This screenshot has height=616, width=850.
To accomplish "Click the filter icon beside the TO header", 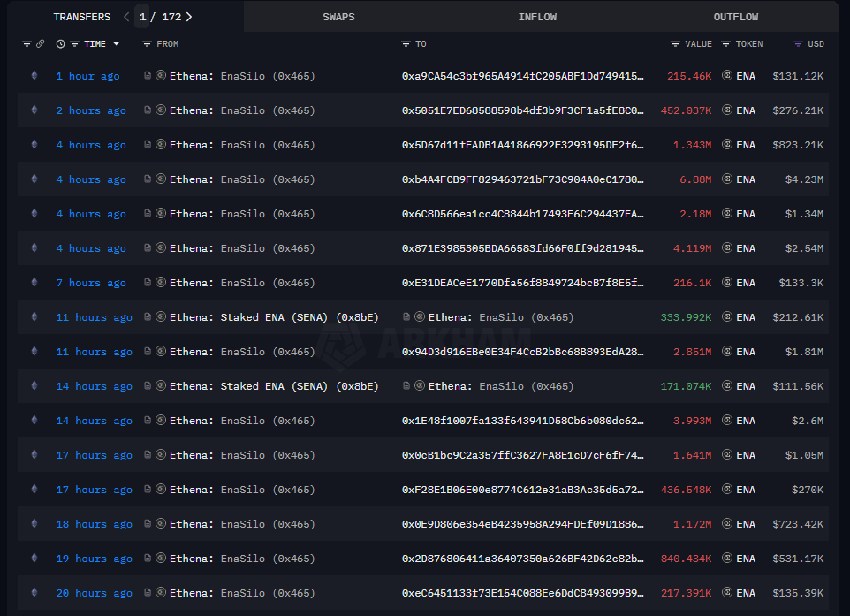I will pyautogui.click(x=406, y=44).
